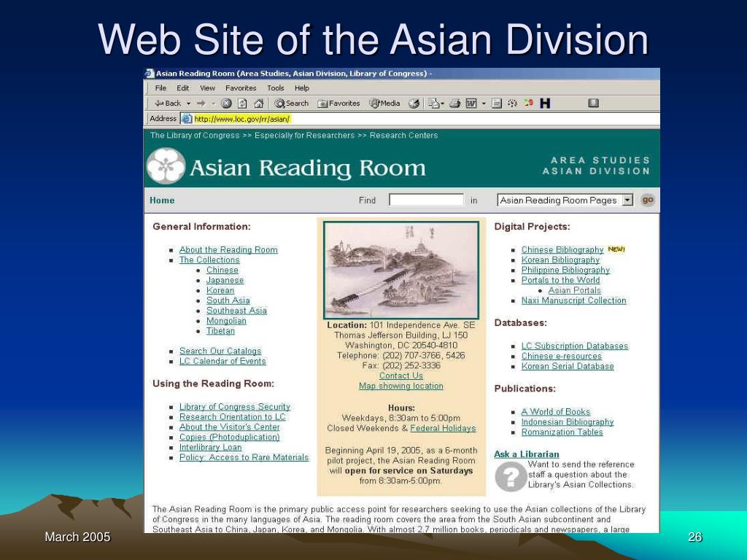Open the Edit menu
Viewport: 747px width, 560px height.
pos(182,88)
